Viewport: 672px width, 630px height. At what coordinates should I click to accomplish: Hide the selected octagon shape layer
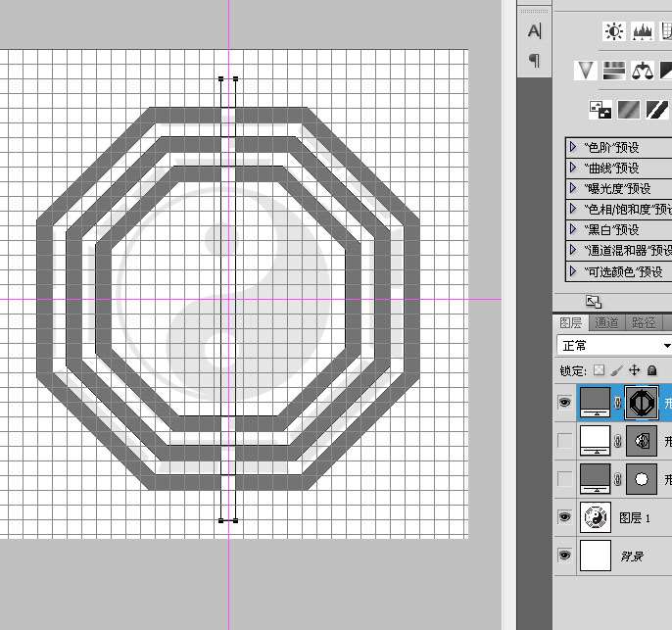pos(565,403)
